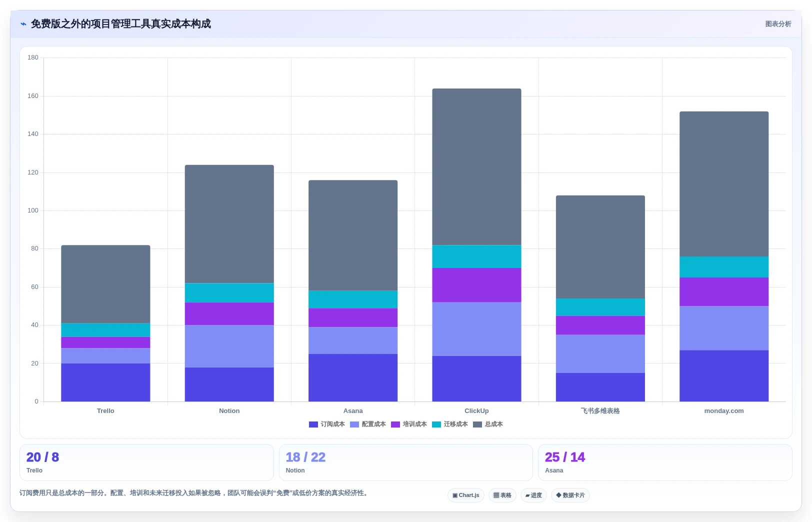Image resolution: width=812 pixels, height=522 pixels.
Task: Click the '20 / 8' value in the Trello card
Action: (x=42, y=457)
